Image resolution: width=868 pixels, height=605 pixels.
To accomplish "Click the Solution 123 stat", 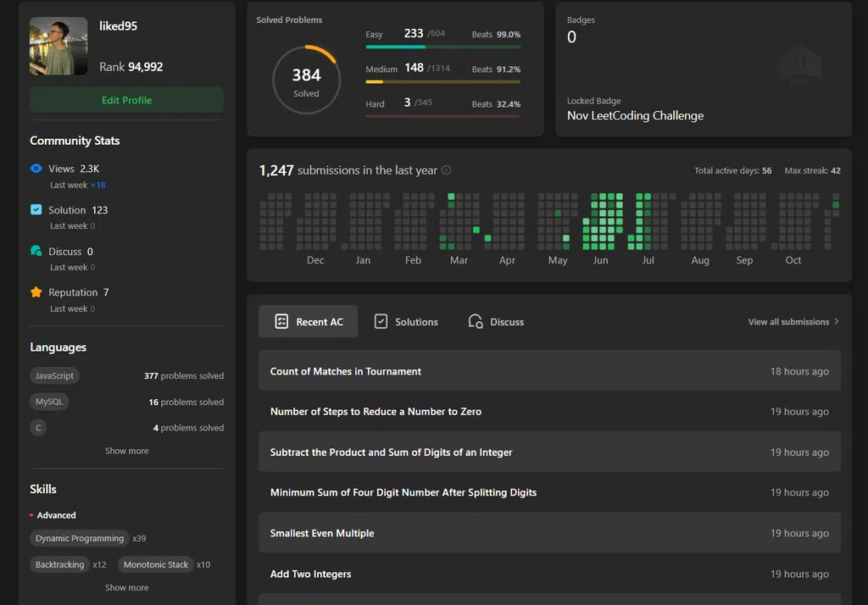I will point(78,210).
